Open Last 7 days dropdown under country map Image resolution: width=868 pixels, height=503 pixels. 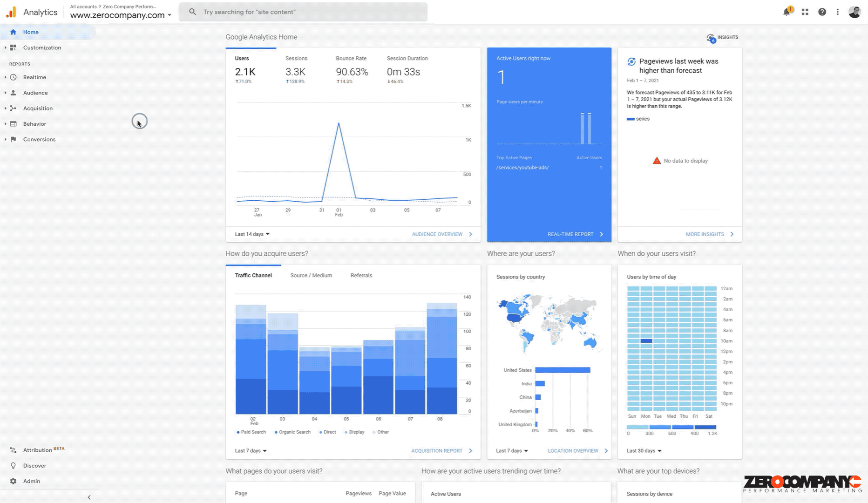point(512,451)
